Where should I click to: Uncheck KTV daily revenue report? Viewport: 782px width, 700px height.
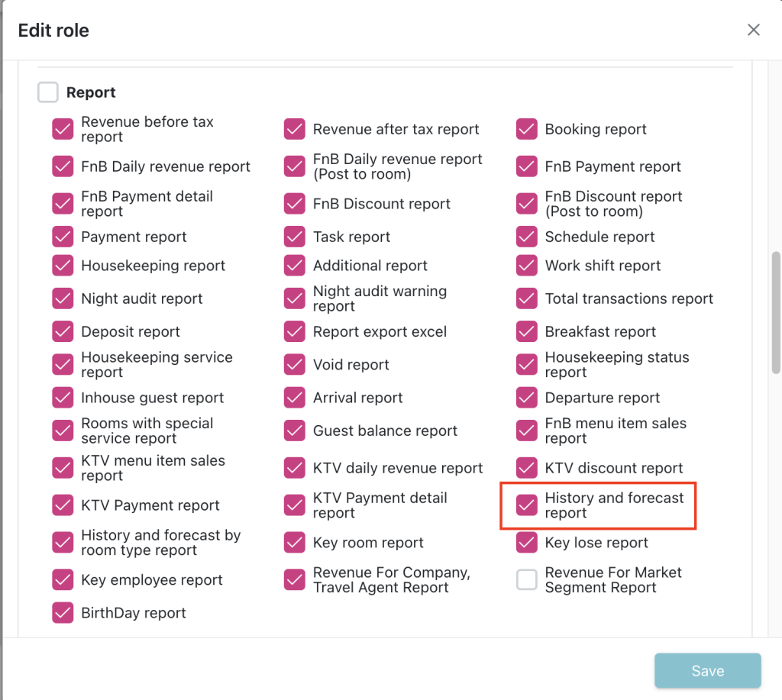(295, 468)
